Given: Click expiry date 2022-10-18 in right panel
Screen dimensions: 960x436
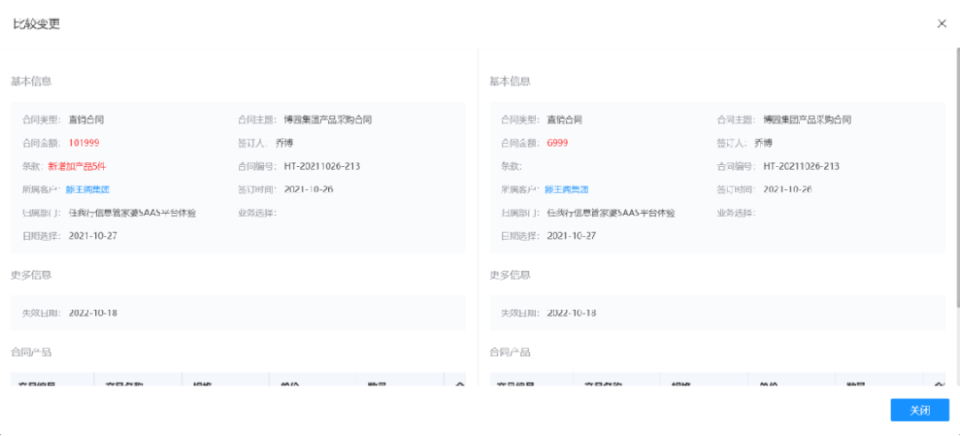Looking at the screenshot, I should [572, 313].
